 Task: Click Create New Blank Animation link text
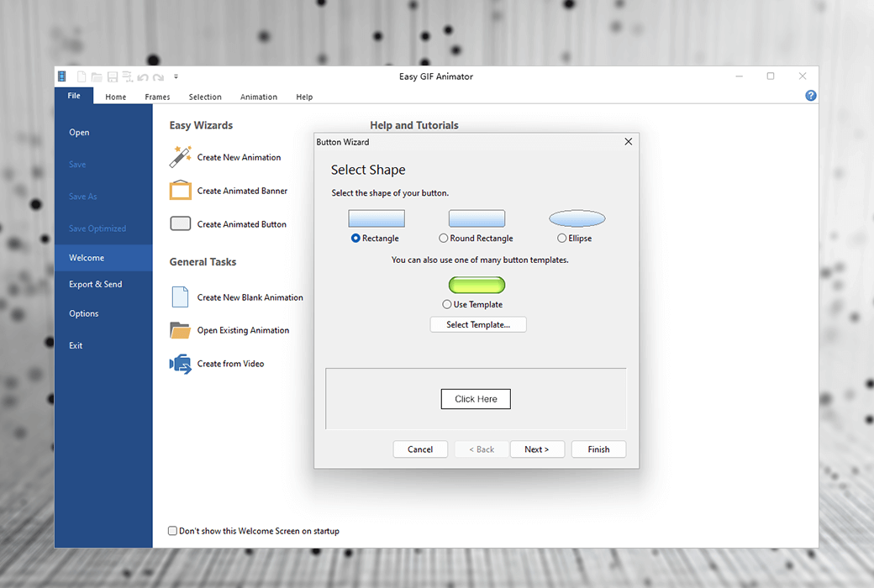coord(250,297)
